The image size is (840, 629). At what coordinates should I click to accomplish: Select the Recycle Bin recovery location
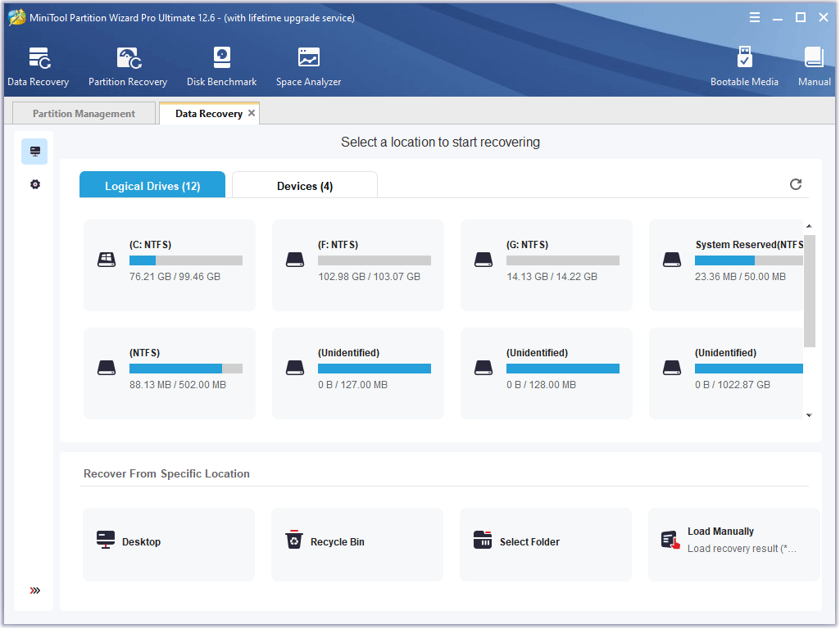(357, 544)
